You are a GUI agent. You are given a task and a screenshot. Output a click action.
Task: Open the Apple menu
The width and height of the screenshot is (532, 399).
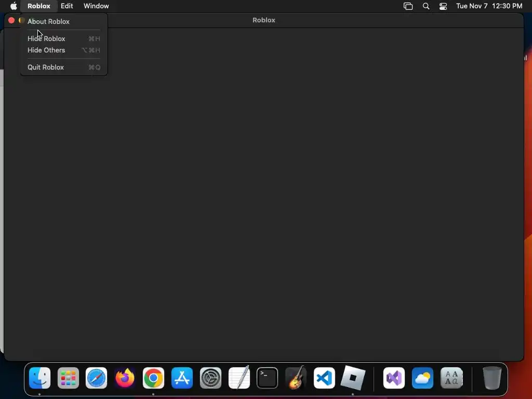(x=14, y=6)
